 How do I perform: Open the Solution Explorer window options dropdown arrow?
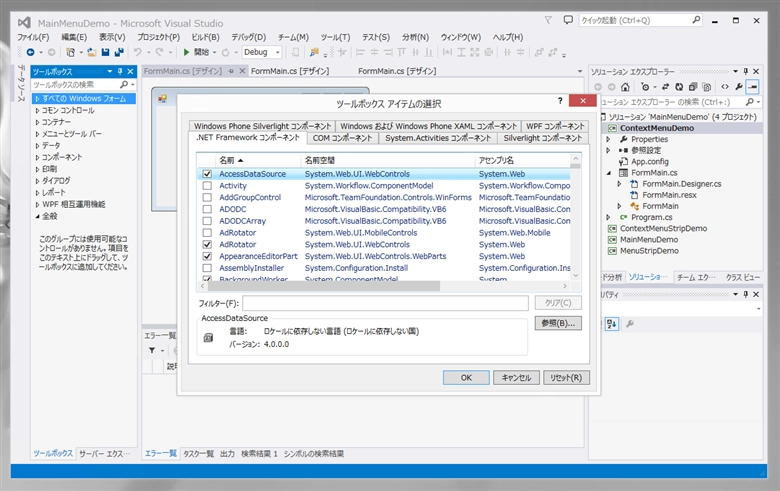pyautogui.click(x=735, y=72)
